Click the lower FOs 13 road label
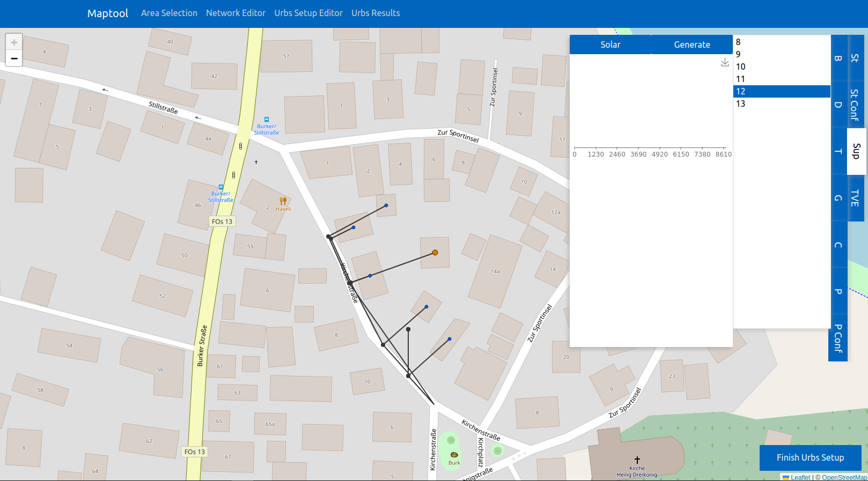The width and height of the screenshot is (868, 481). [x=195, y=452]
